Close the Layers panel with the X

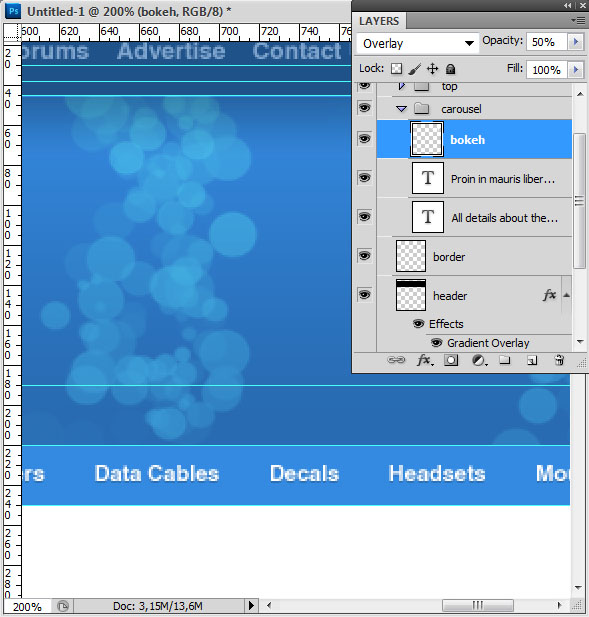[583, 6]
